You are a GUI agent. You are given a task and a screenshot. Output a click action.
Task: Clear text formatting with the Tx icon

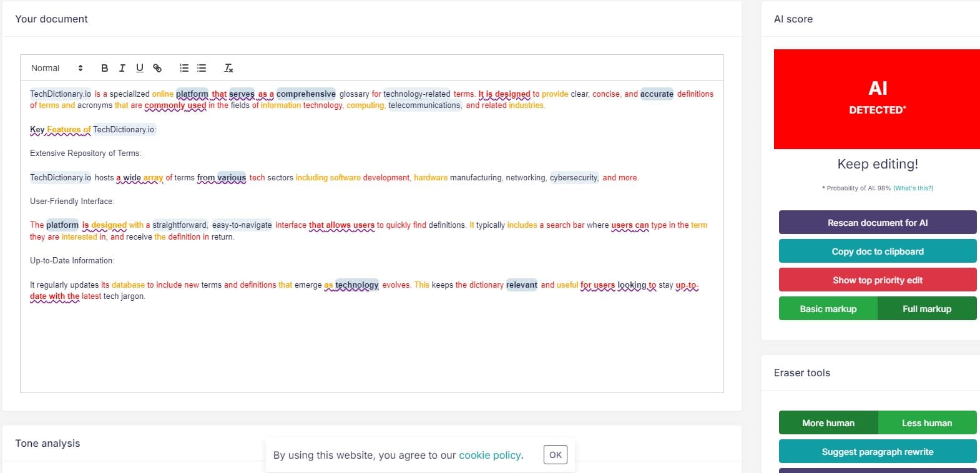click(x=228, y=68)
